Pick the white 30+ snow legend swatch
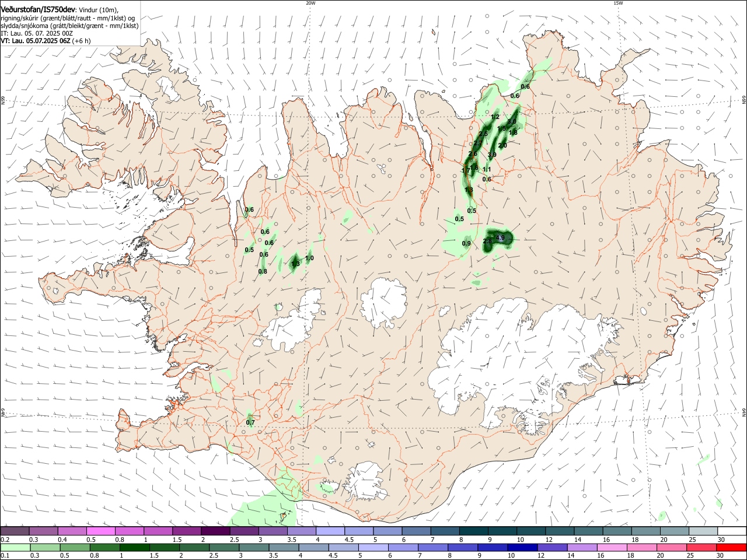This screenshot has height=560, width=747. click(x=731, y=531)
